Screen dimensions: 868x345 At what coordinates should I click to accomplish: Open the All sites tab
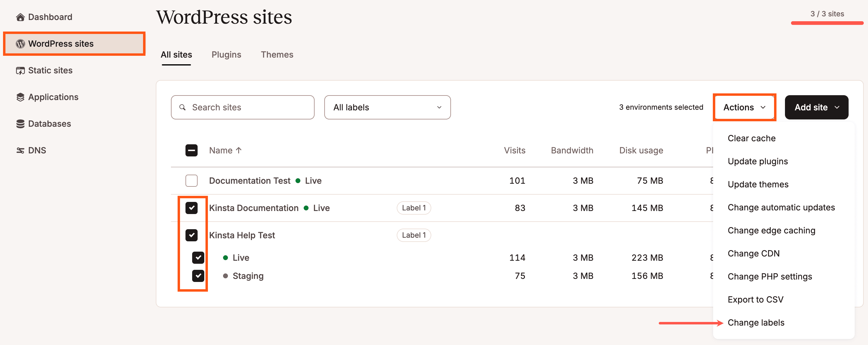click(176, 54)
